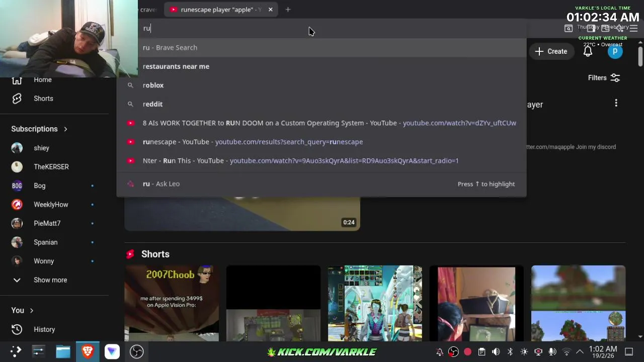Expand the Subscriptions section

39,129
